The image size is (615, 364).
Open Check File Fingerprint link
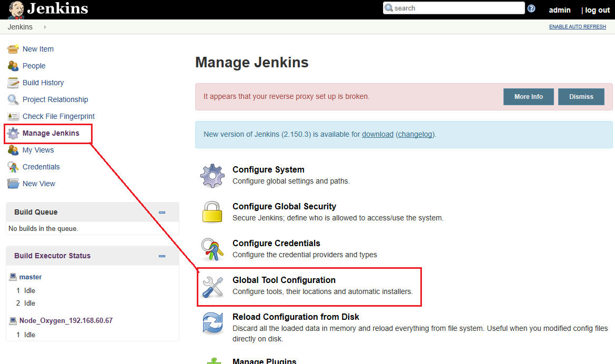click(x=58, y=116)
